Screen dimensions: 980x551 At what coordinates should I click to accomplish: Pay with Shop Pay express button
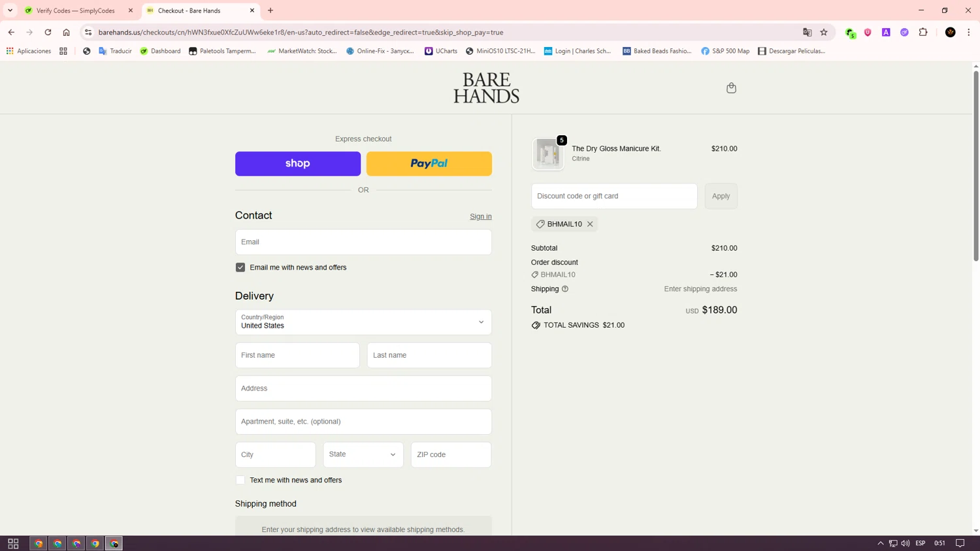tap(298, 164)
